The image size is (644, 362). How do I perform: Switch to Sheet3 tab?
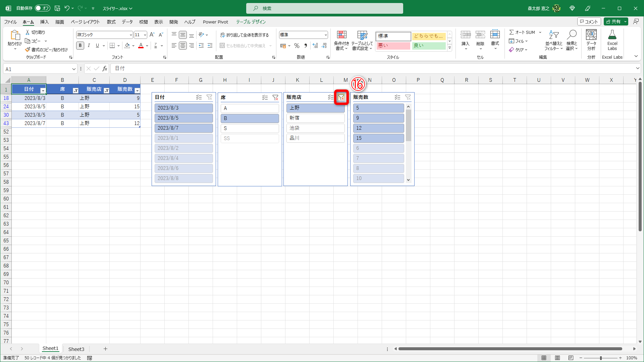pyautogui.click(x=76, y=349)
